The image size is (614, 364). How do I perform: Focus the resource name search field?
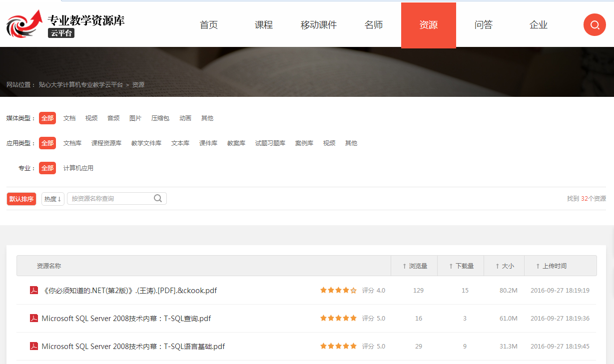click(x=110, y=199)
